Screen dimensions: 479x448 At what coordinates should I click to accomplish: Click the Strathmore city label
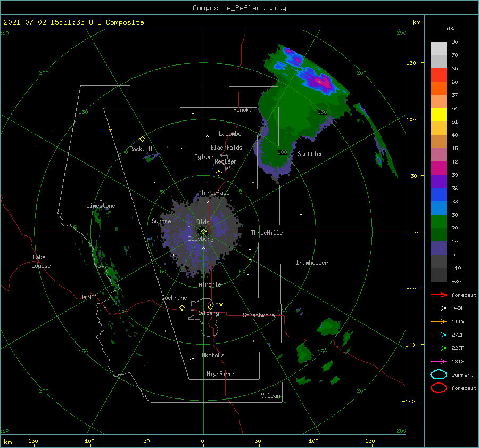coord(259,315)
